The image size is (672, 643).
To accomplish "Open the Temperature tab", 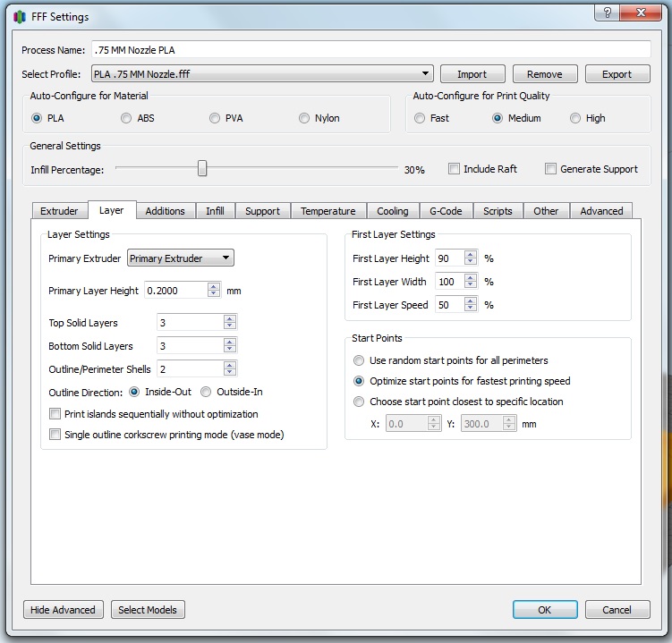I will pyautogui.click(x=327, y=211).
